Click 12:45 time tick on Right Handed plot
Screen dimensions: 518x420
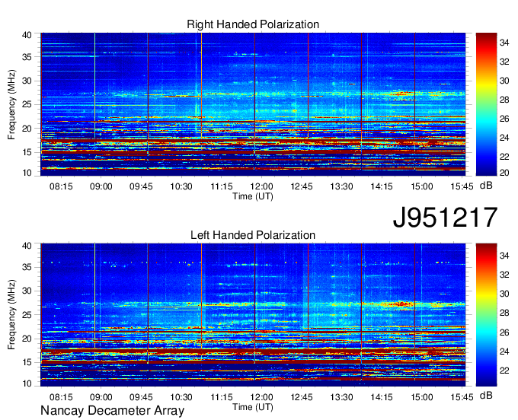point(302,186)
